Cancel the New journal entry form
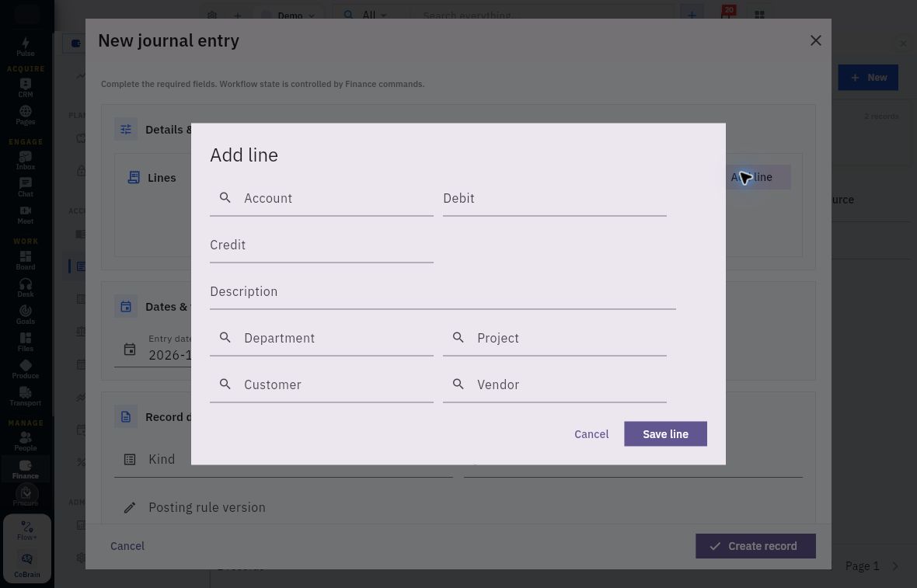Screen dimensions: 917x588 pos(127,546)
